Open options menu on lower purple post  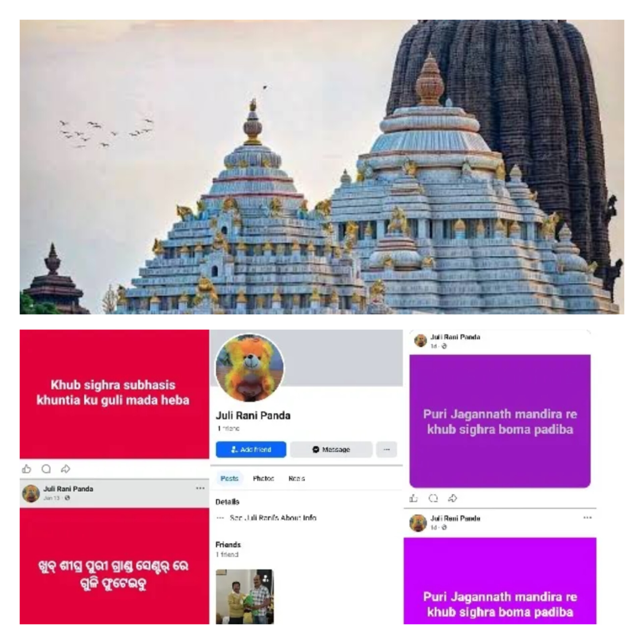point(587,518)
